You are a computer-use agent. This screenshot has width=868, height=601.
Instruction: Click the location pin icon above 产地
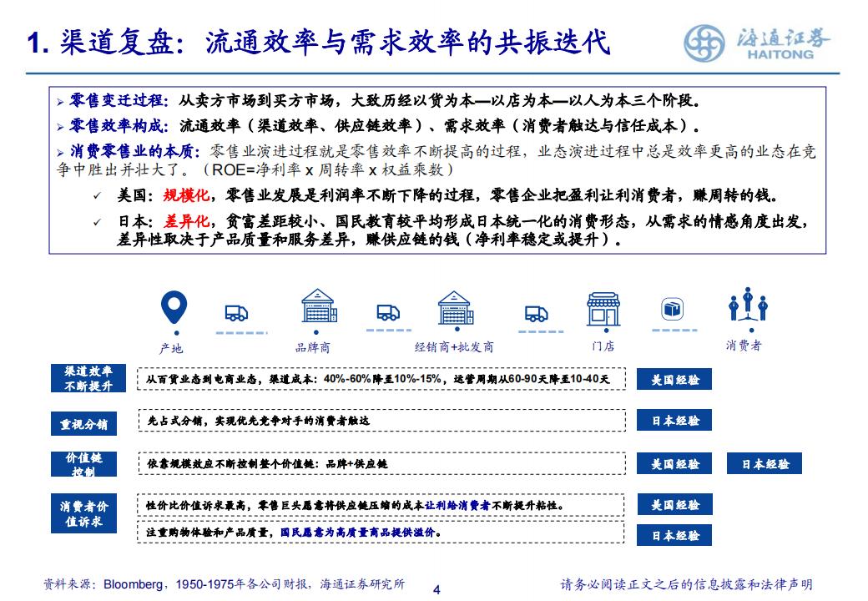174,307
